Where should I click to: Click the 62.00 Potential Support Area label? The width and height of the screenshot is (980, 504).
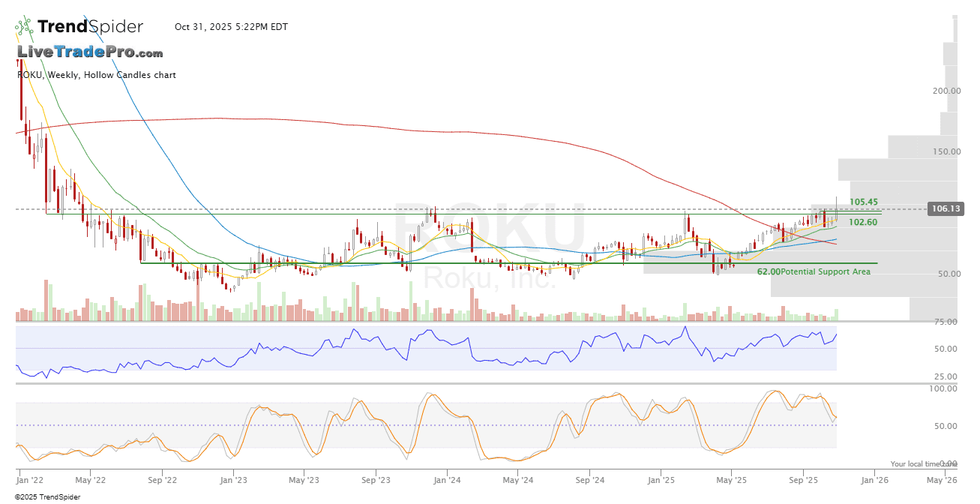pyautogui.click(x=814, y=271)
